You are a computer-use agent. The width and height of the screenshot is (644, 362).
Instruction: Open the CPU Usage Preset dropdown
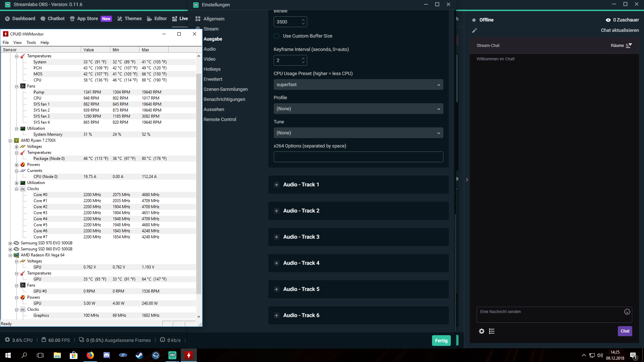pyautogui.click(x=358, y=85)
